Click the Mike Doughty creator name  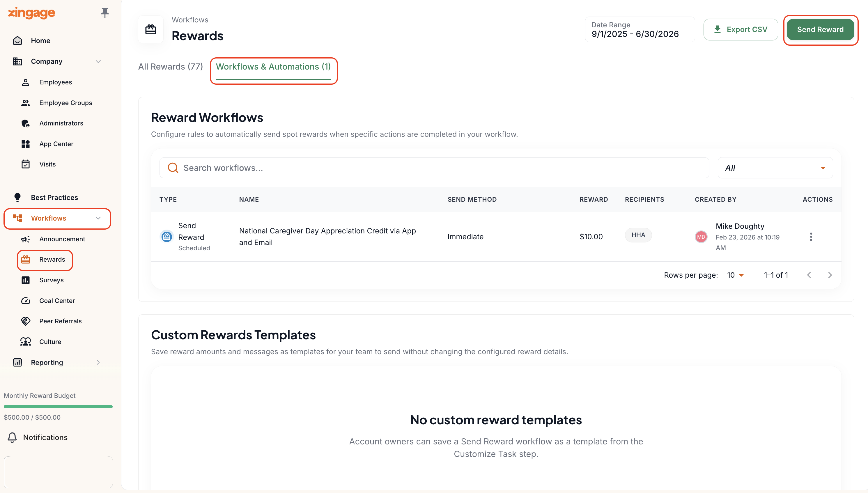coord(740,226)
